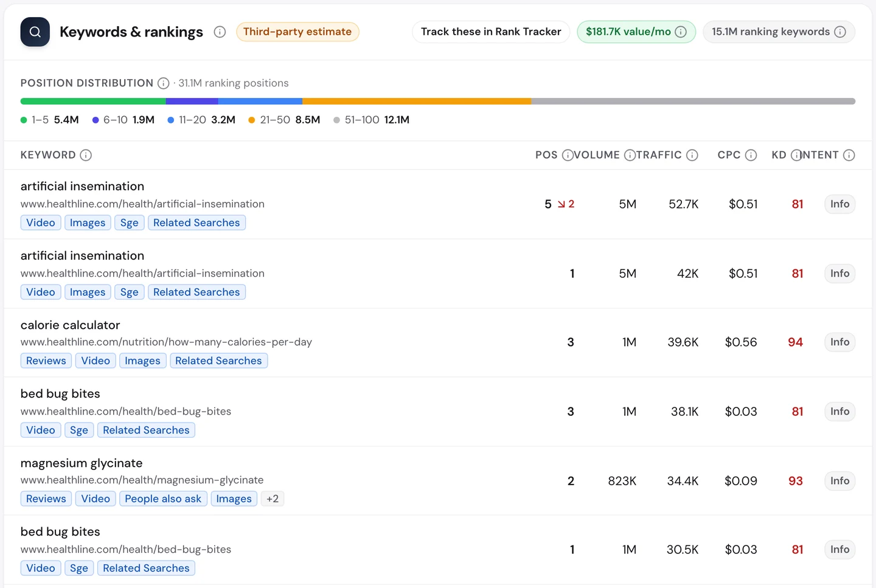Image resolution: width=876 pixels, height=588 pixels.
Task: Click Info intent badge in 52.7K traffic row
Action: tap(839, 204)
